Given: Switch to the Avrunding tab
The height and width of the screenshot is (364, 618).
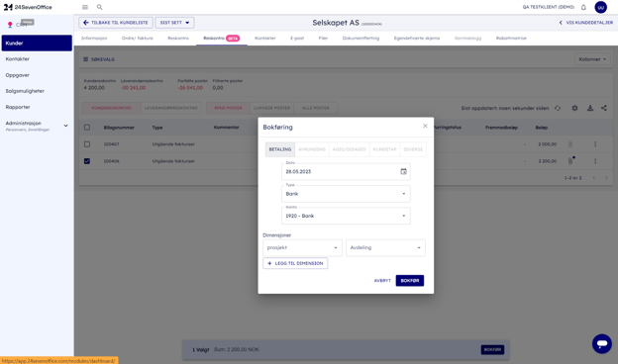Looking at the screenshot, I should (x=312, y=149).
